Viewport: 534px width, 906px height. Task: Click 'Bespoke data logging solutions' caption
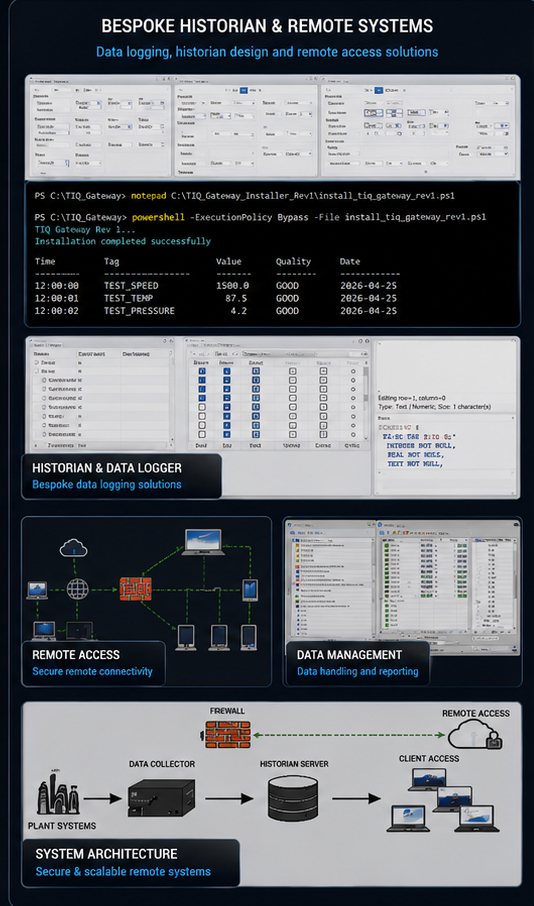tap(107, 484)
